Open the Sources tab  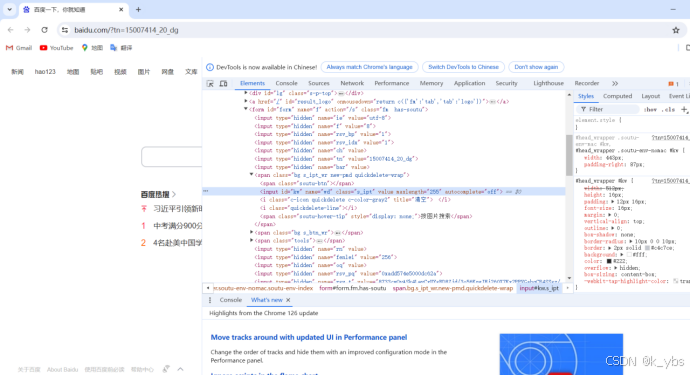(x=319, y=83)
